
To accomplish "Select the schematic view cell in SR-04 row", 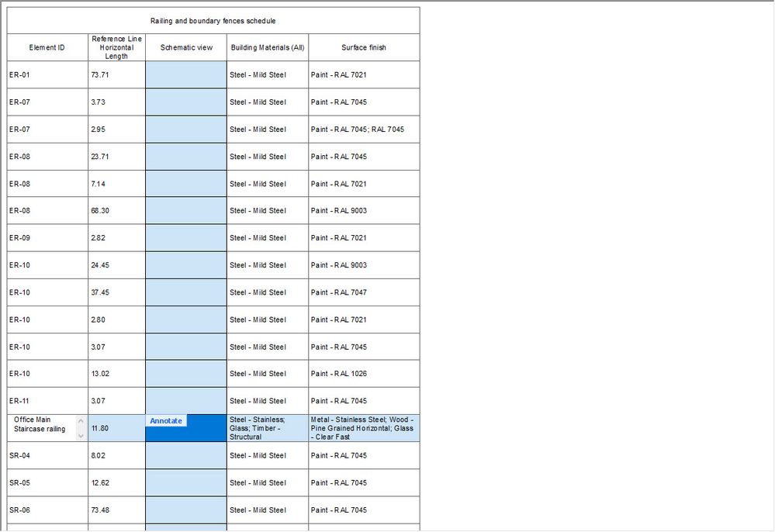I will click(x=186, y=455).
